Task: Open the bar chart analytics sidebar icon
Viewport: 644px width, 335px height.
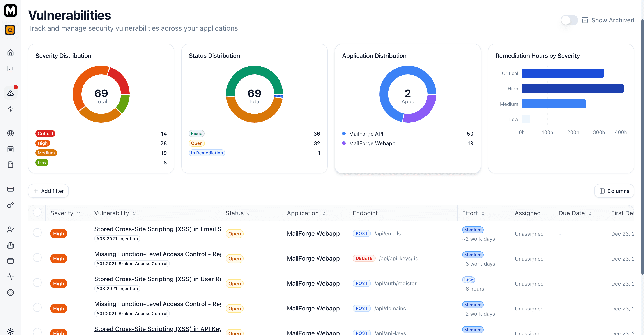Action: (x=10, y=68)
